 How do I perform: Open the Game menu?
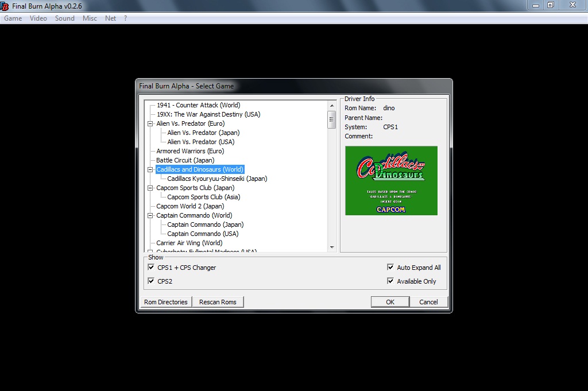click(x=13, y=18)
